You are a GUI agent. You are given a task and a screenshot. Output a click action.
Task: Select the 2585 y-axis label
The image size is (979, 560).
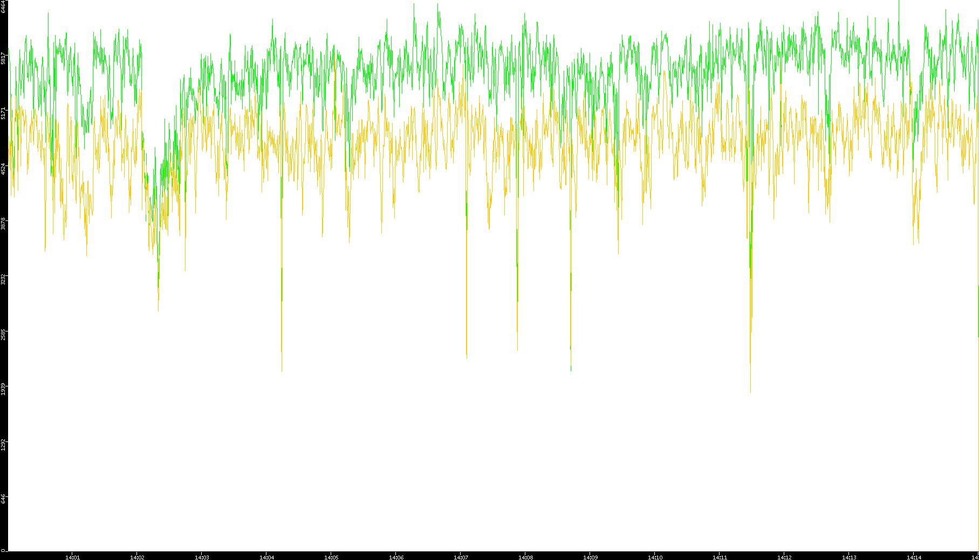[x=3, y=334]
